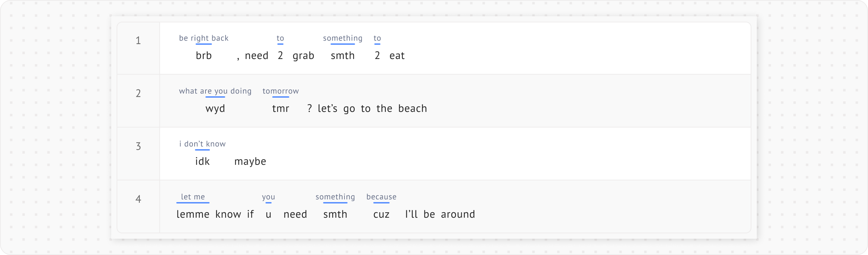
Task: Click the "wyd" abbreviation token
Action: [215, 109]
